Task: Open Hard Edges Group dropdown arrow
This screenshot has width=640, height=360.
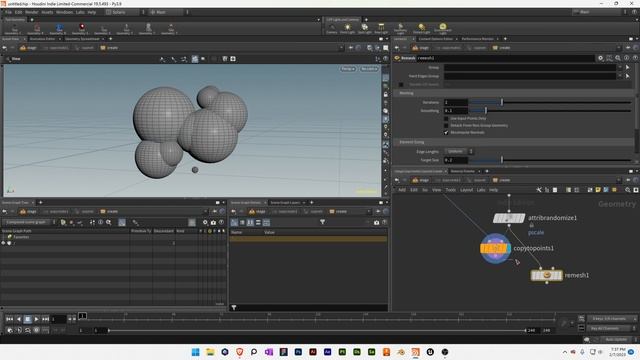Action: (x=620, y=76)
